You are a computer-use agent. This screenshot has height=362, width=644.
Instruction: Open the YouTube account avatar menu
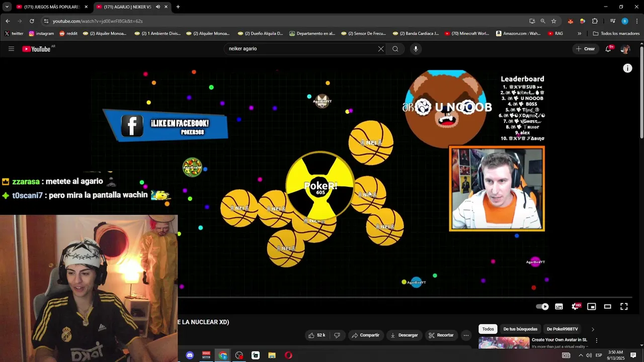[x=625, y=49]
